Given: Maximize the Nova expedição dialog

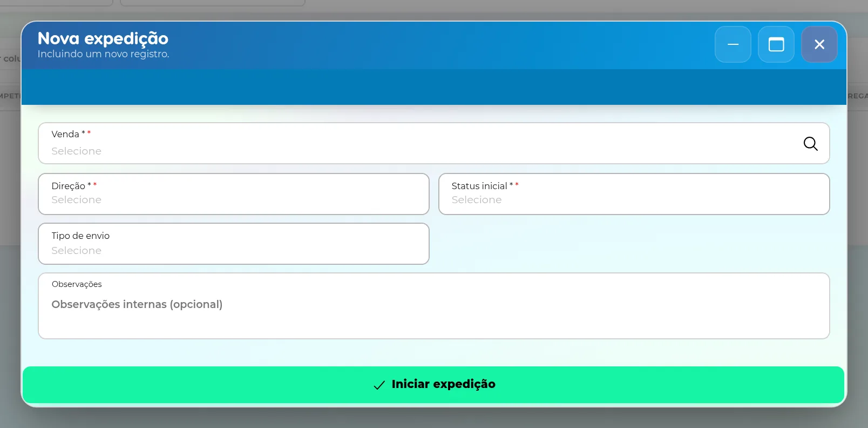Looking at the screenshot, I should pos(776,44).
